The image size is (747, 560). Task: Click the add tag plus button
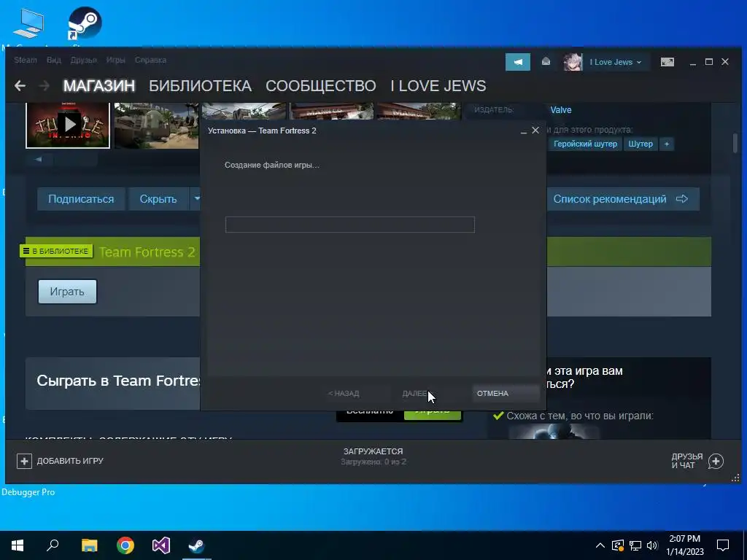point(667,144)
